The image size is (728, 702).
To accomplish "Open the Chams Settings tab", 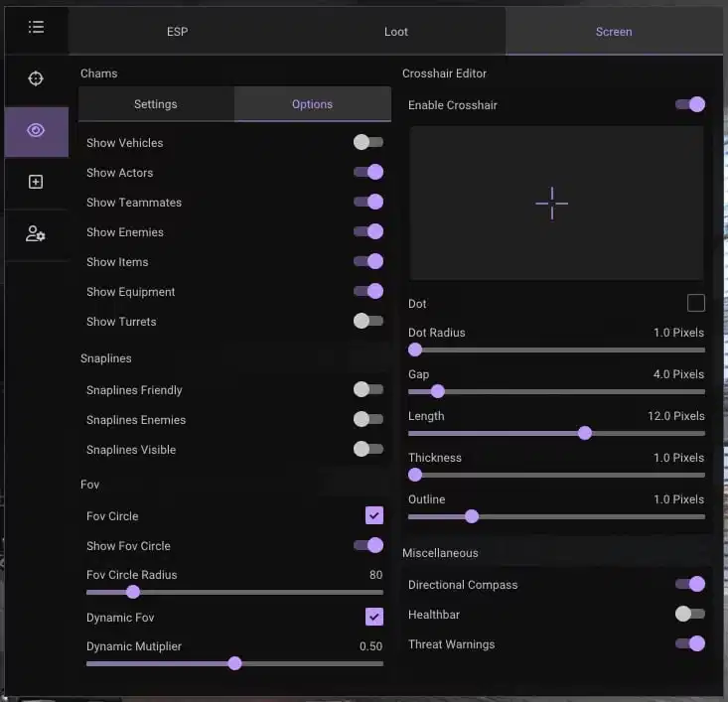I will pos(156,104).
